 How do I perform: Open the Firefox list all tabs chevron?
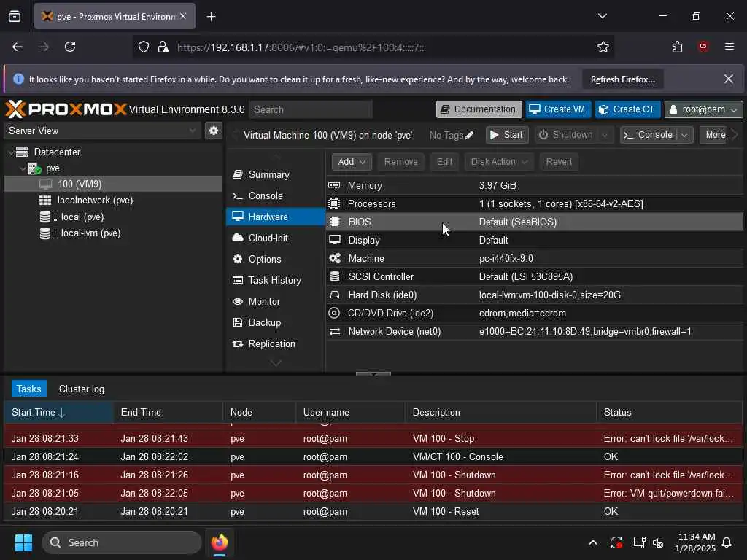(x=602, y=16)
